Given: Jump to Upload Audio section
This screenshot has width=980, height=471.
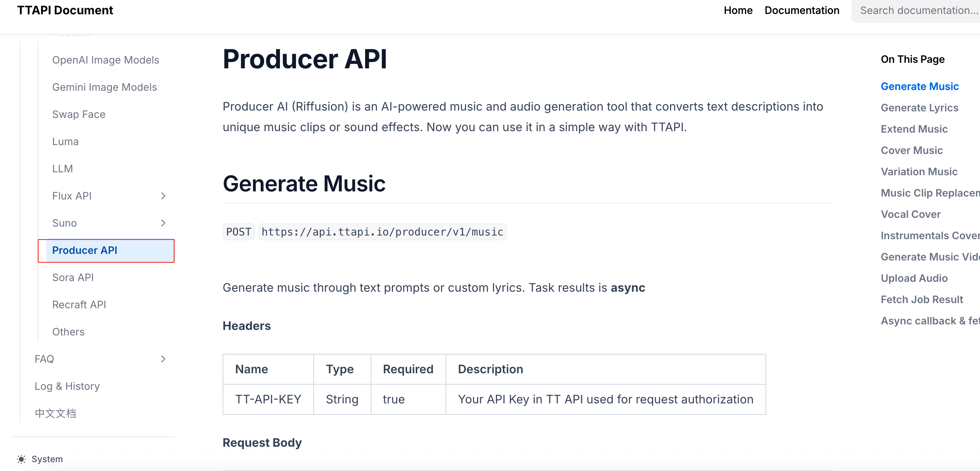Looking at the screenshot, I should (x=914, y=278).
